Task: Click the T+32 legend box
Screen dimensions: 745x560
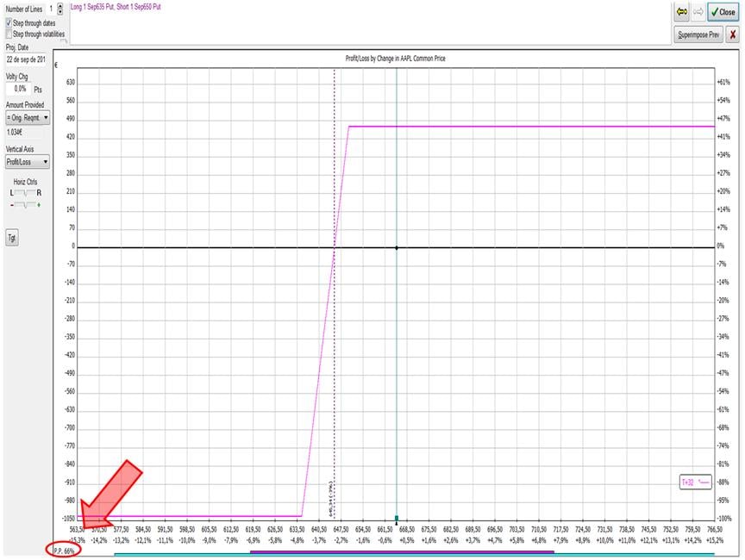Action: coord(696,482)
